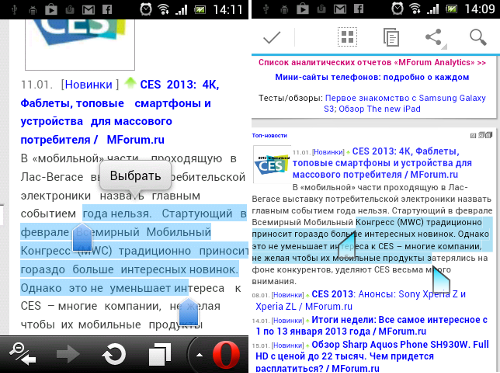500x373 pixels.
Task: Tap the Select all grid icon
Action: [347, 37]
